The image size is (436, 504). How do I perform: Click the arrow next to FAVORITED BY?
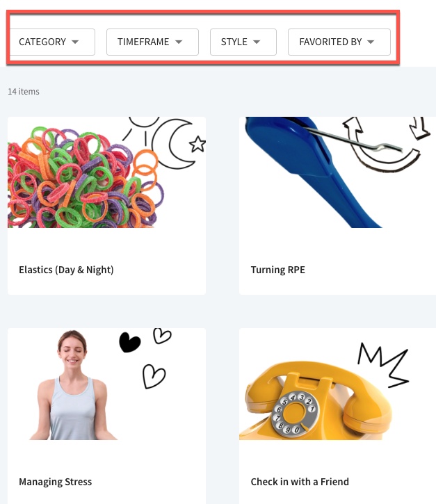[x=371, y=42]
